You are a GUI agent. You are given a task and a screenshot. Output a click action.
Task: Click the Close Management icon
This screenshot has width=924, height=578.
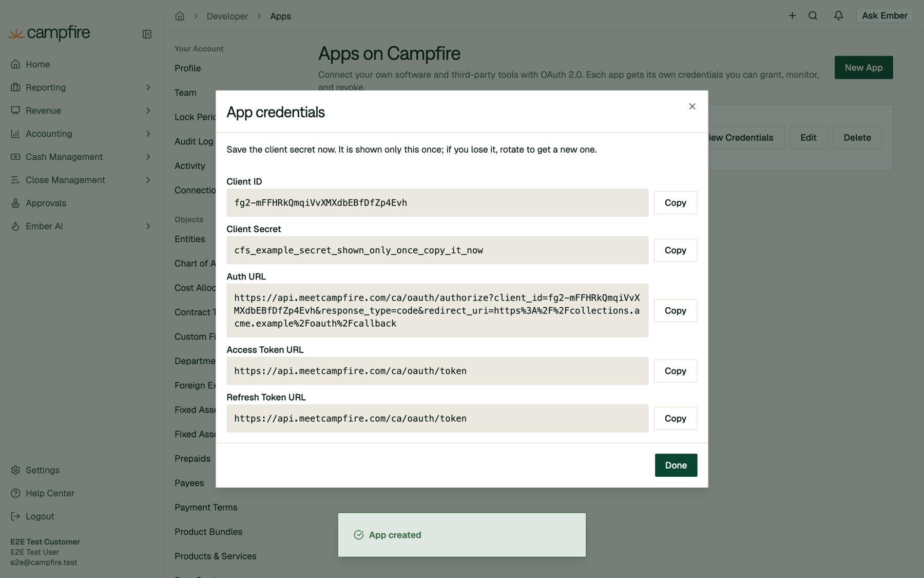coord(15,180)
